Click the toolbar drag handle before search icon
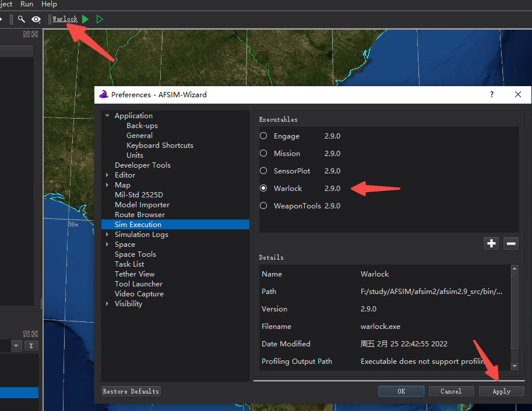 click(11, 19)
